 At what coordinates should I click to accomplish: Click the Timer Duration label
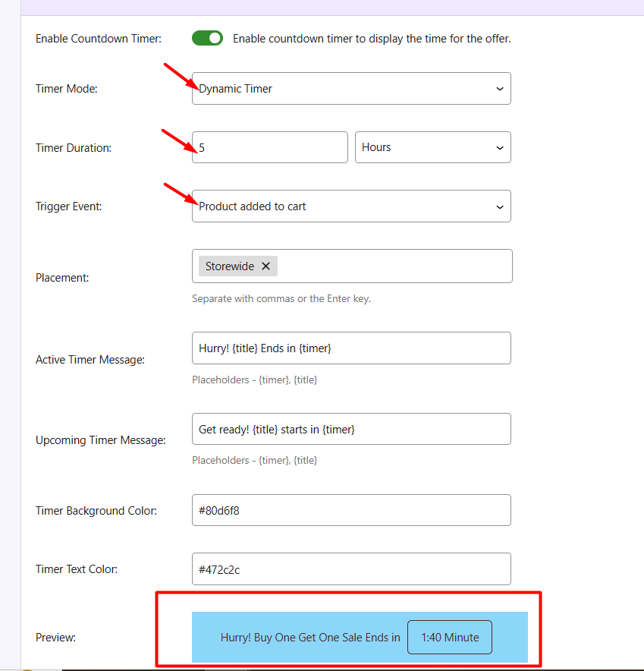click(x=74, y=148)
